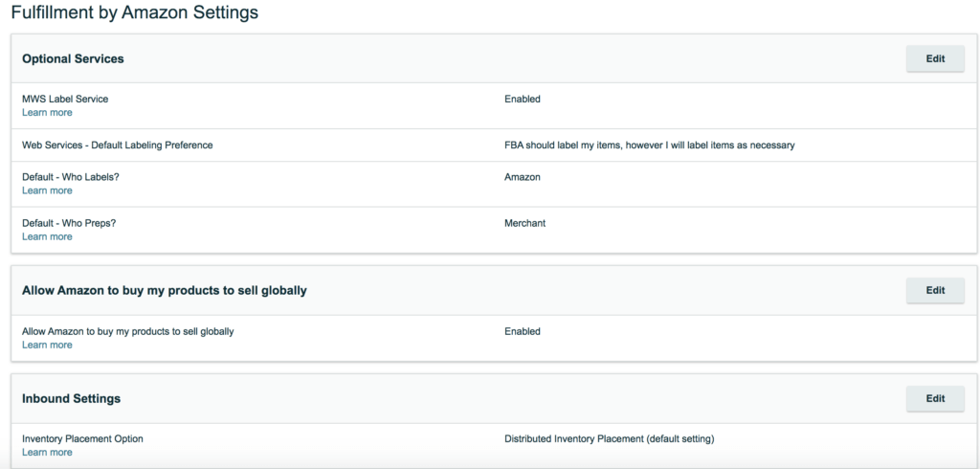Click the Enabled status for selling globally

coord(523,331)
